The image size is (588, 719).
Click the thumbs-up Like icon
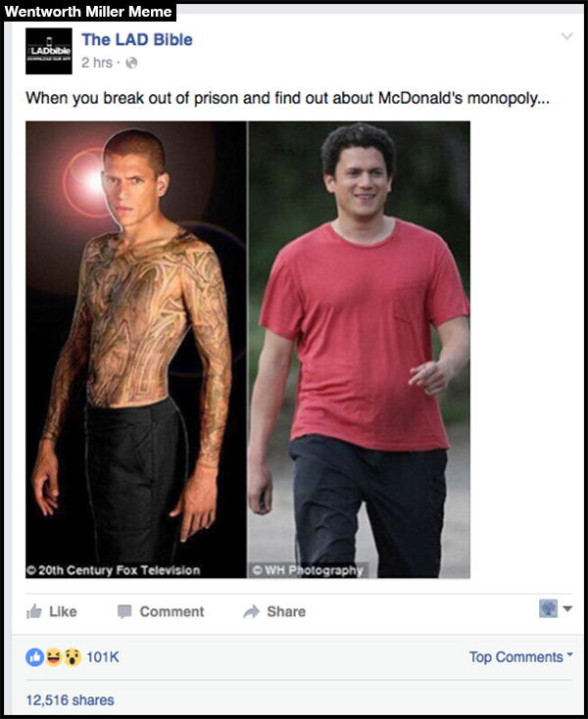pyautogui.click(x=34, y=611)
